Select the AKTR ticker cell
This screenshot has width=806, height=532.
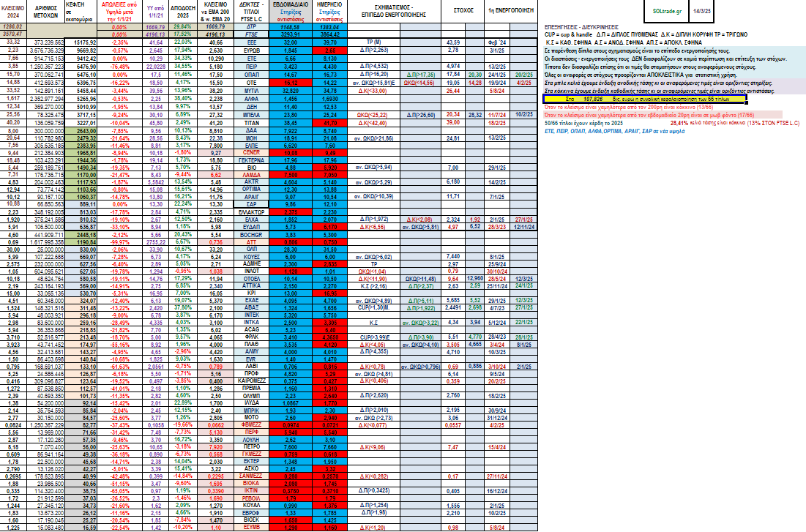click(252, 182)
